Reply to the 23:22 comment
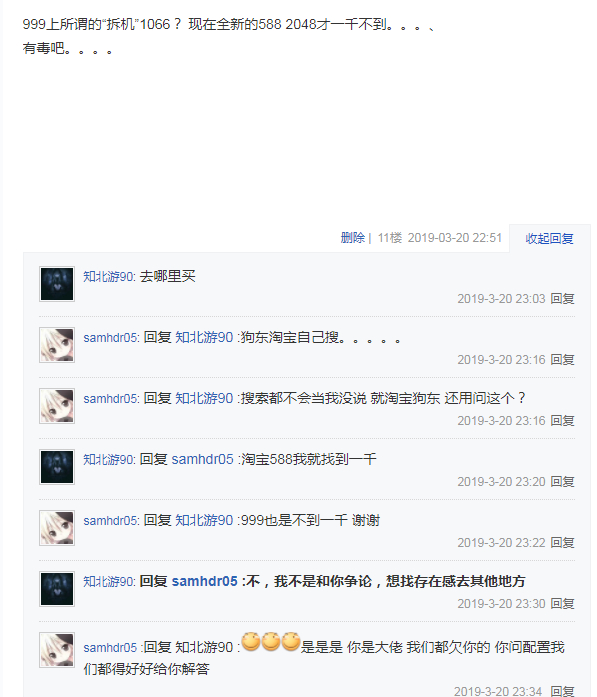The image size is (597, 697). 562,542
